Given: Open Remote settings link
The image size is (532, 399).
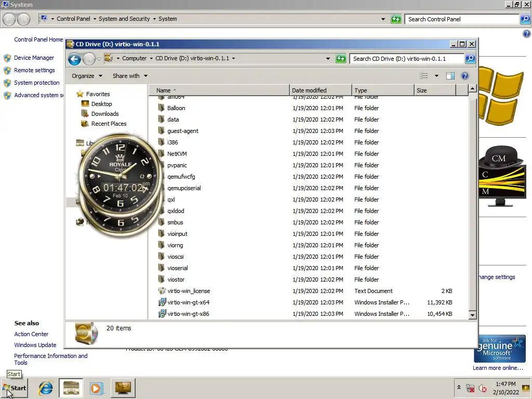Looking at the screenshot, I should (34, 70).
